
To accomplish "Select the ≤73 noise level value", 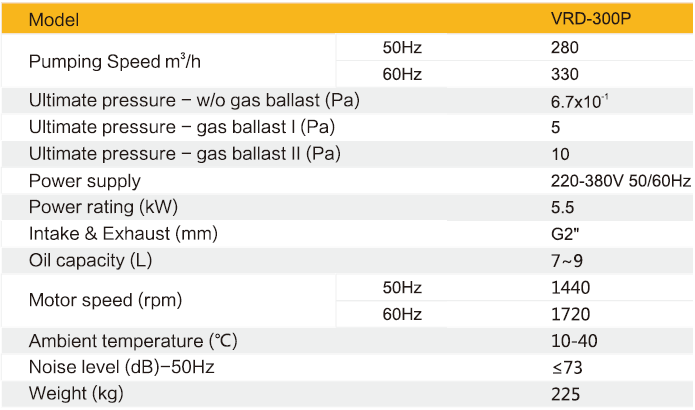I will (x=566, y=368).
